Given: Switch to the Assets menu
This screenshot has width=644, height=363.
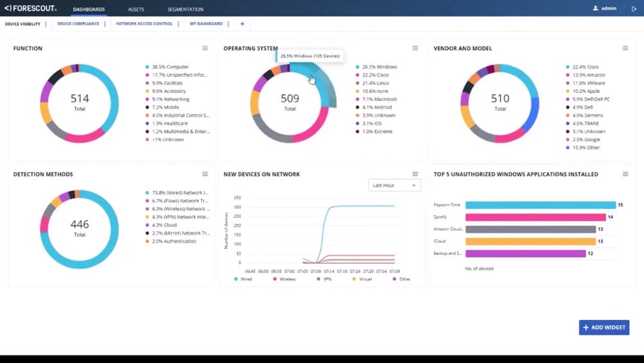Looking at the screenshot, I should pyautogui.click(x=136, y=10).
